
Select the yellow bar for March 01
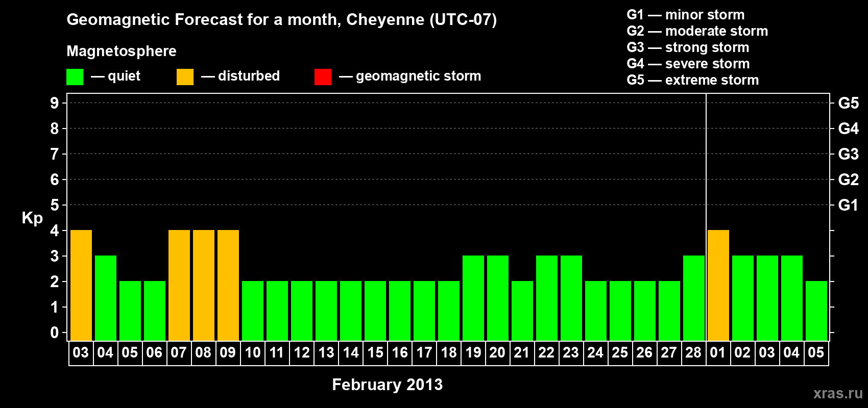click(x=718, y=285)
